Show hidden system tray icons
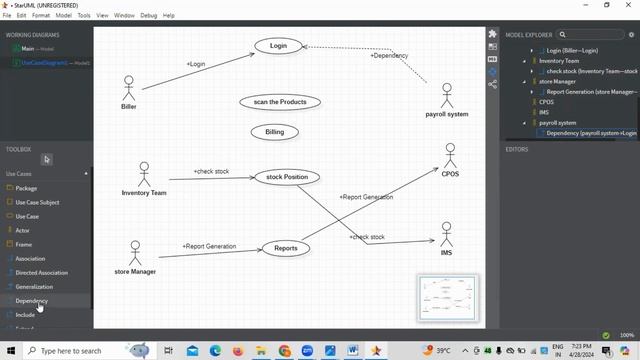 (465, 351)
